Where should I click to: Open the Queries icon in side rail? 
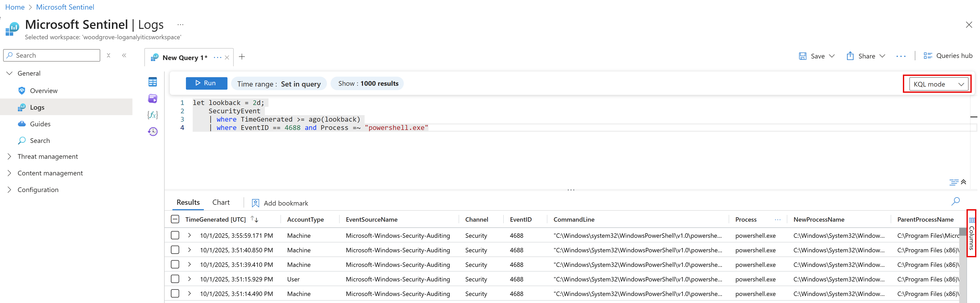(152, 98)
